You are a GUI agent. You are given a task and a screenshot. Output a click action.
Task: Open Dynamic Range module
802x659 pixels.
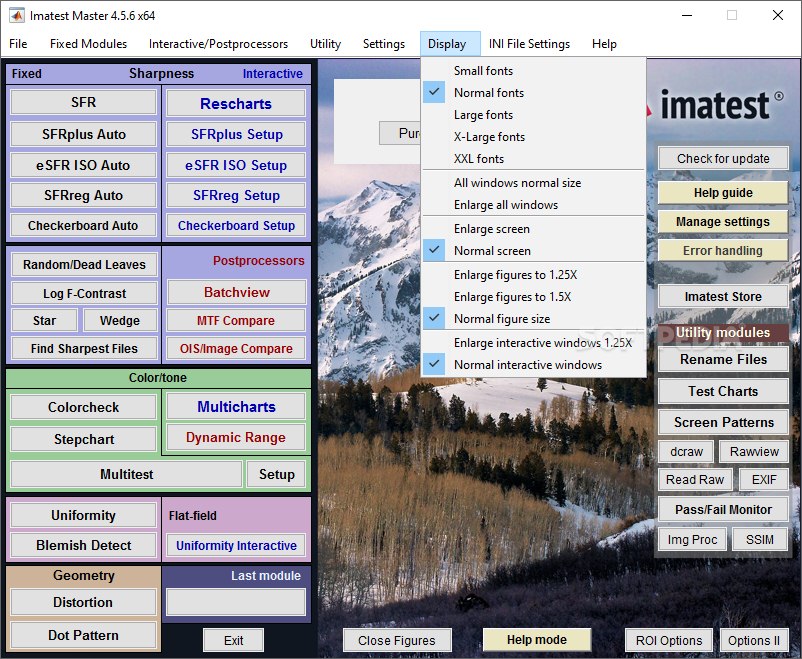pos(236,437)
